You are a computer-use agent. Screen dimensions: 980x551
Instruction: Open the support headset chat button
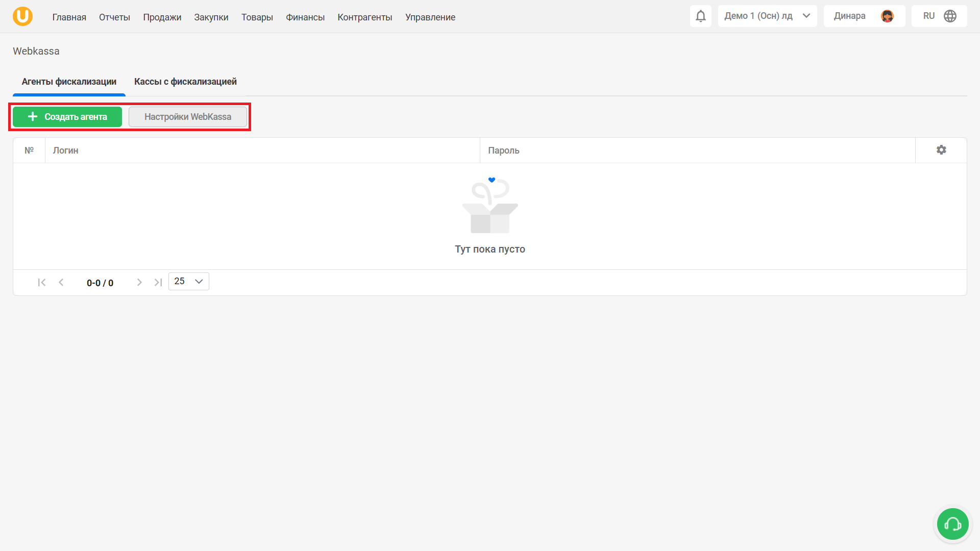[952, 524]
